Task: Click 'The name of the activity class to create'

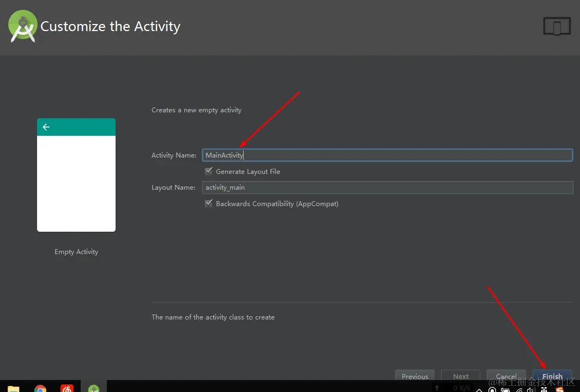Action: pyautogui.click(x=213, y=317)
